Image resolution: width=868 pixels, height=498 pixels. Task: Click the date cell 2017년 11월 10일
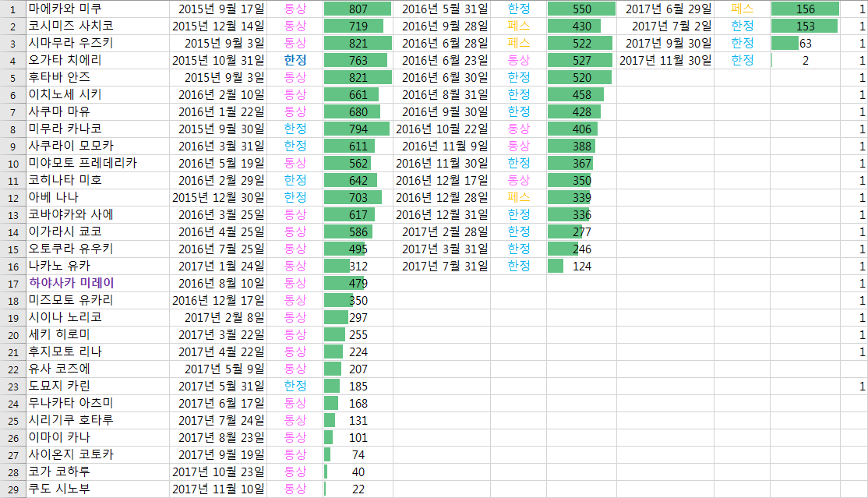coord(218,489)
